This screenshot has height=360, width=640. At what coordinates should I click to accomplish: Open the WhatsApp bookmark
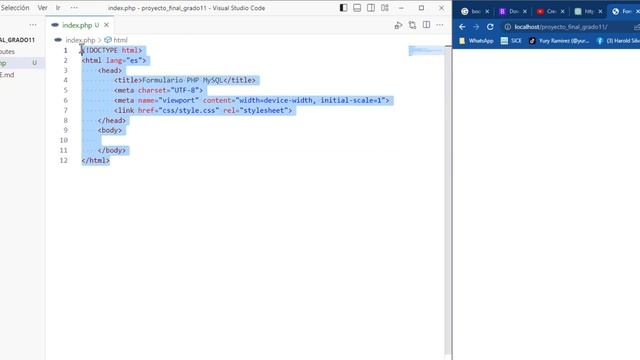[x=476, y=41]
